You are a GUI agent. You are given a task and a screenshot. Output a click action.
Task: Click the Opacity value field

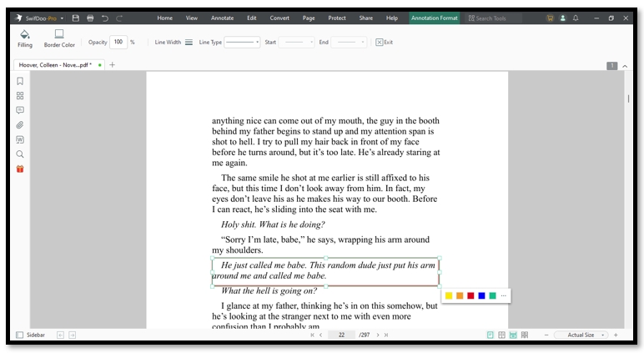pyautogui.click(x=118, y=42)
